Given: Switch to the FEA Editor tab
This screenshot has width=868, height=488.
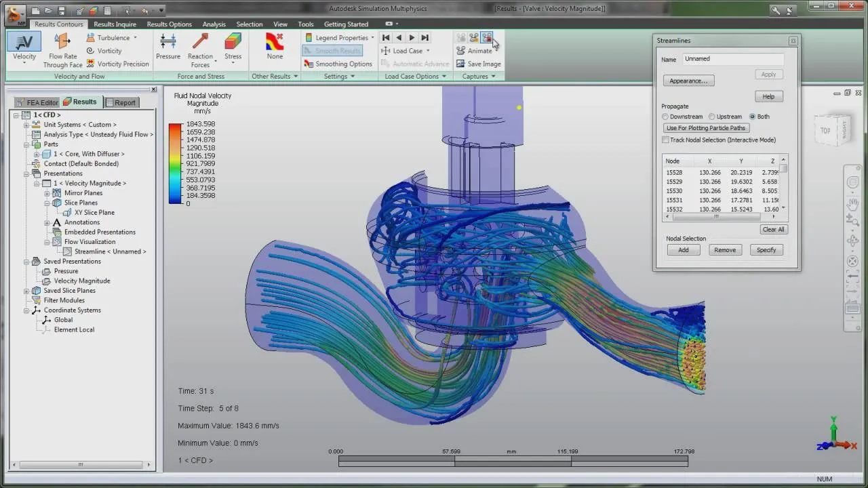Looking at the screenshot, I should tap(37, 102).
